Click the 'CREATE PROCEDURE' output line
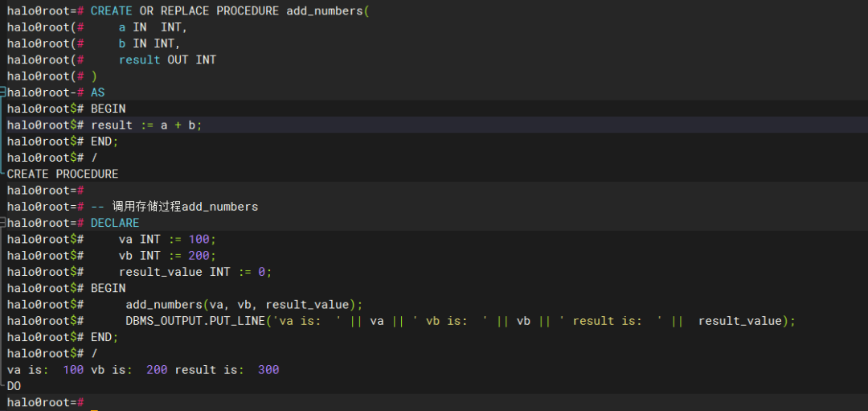 [63, 174]
